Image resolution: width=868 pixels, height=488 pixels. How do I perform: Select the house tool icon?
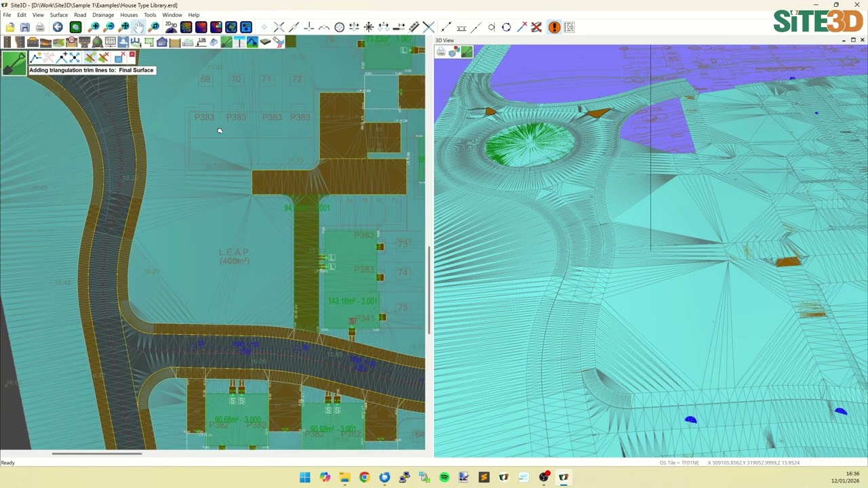coord(162,42)
